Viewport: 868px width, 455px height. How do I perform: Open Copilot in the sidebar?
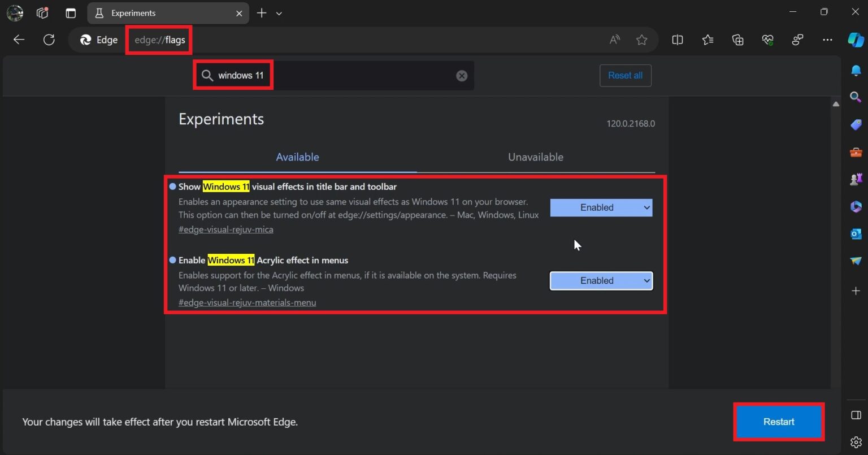855,40
